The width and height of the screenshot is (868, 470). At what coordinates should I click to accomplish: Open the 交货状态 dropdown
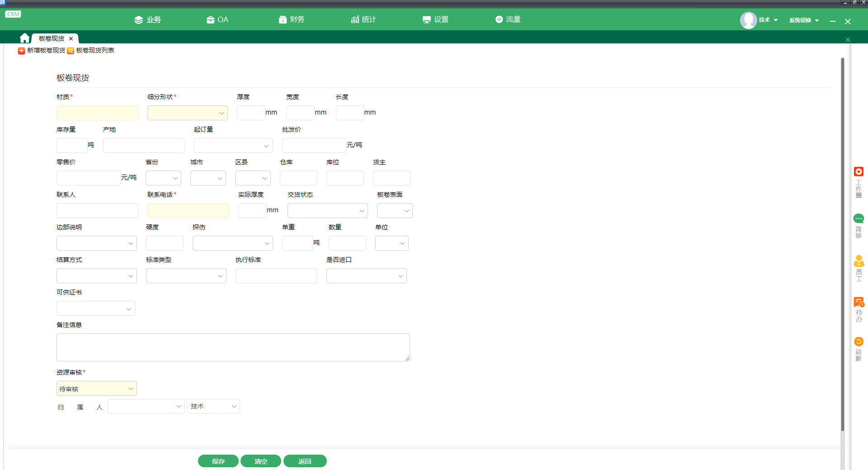click(327, 210)
